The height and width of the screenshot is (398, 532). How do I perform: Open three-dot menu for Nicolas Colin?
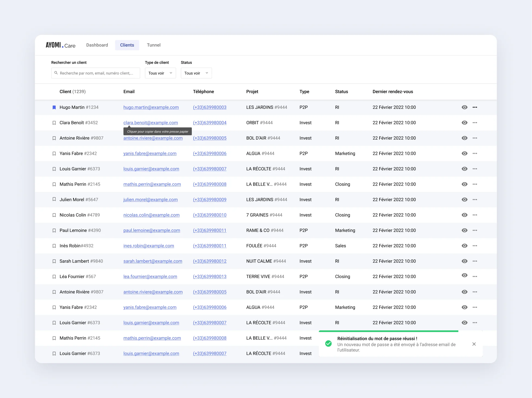tap(475, 215)
